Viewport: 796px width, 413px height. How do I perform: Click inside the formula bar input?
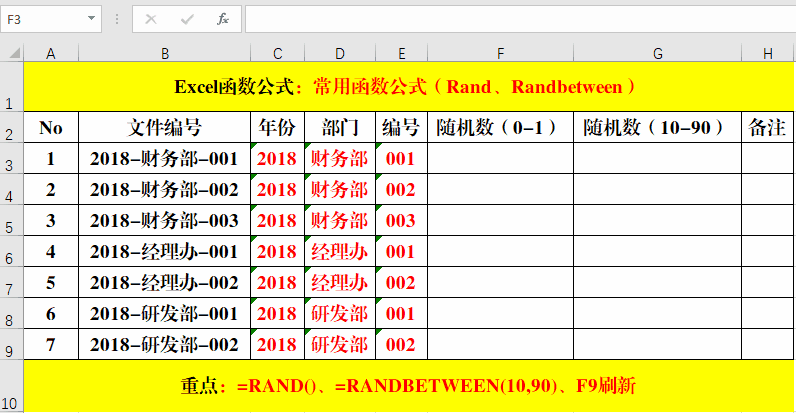tap(520, 19)
